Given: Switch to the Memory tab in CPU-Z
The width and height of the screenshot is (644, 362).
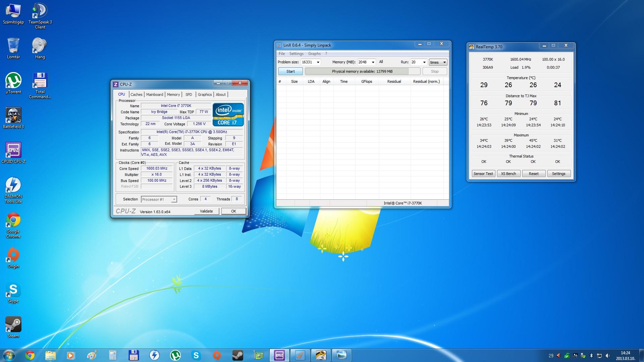Looking at the screenshot, I should coord(173,95).
